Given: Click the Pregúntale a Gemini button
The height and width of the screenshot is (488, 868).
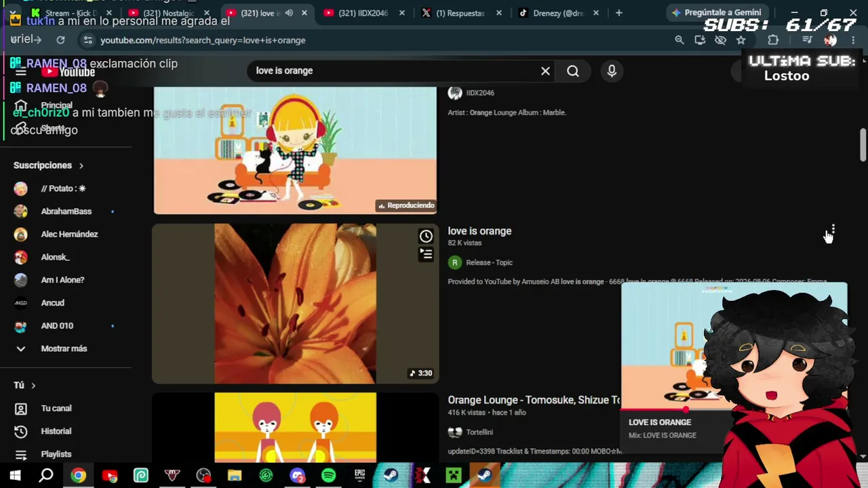Looking at the screenshot, I should (716, 12).
